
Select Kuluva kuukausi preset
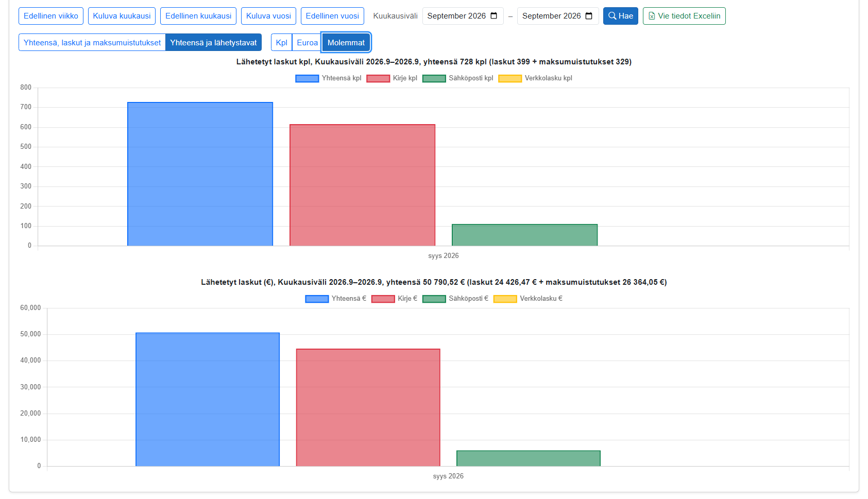pyautogui.click(x=122, y=16)
